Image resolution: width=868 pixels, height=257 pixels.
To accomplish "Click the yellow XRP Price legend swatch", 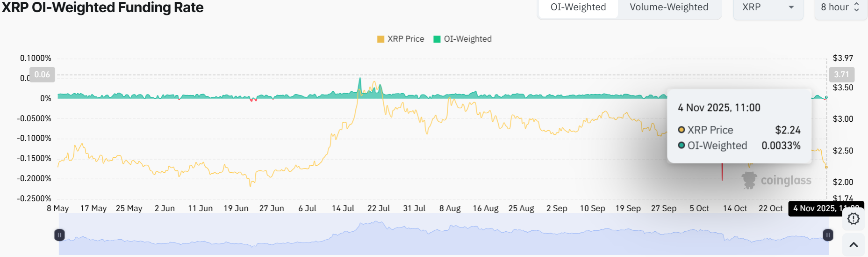I will click(380, 39).
